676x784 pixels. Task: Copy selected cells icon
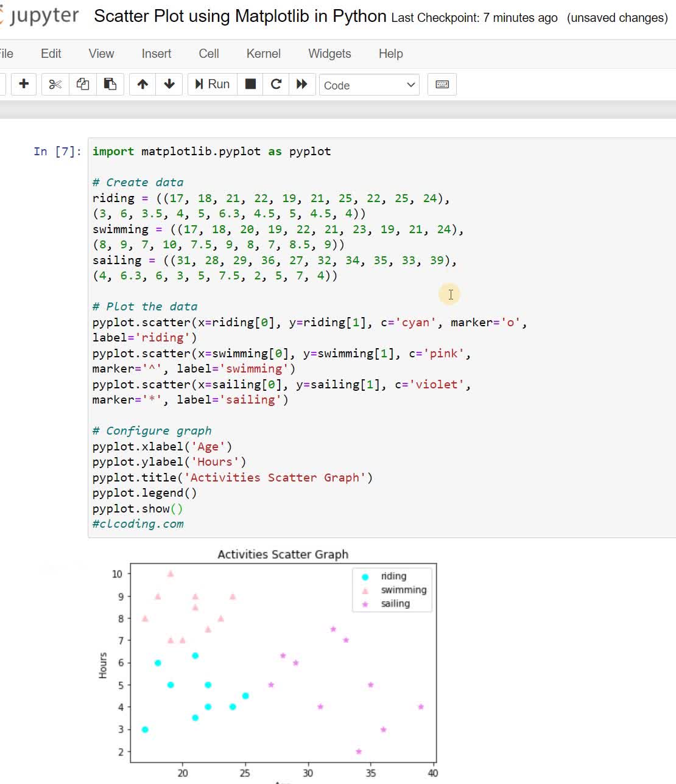[x=83, y=84]
